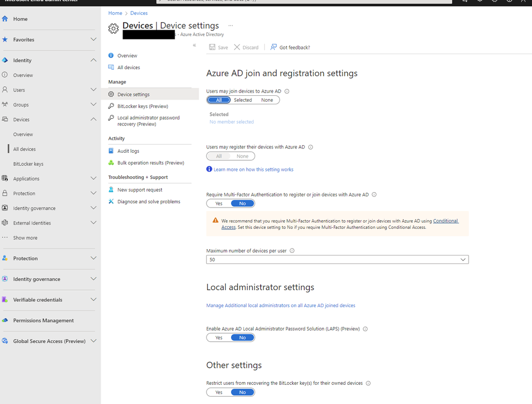532x404 pixels.
Task: Select No for BitLocker key recovery restriction
Action: click(x=242, y=392)
